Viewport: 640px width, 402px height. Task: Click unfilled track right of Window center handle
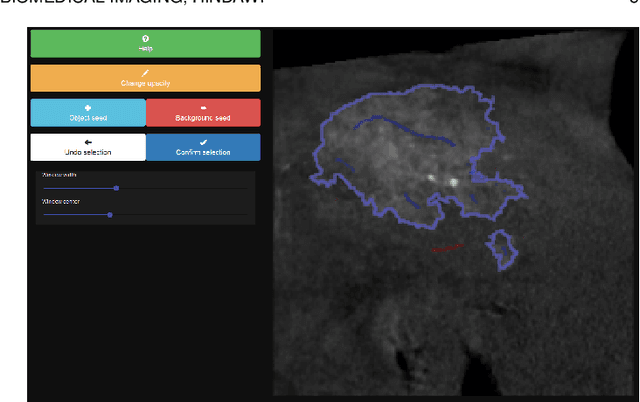pos(178,214)
